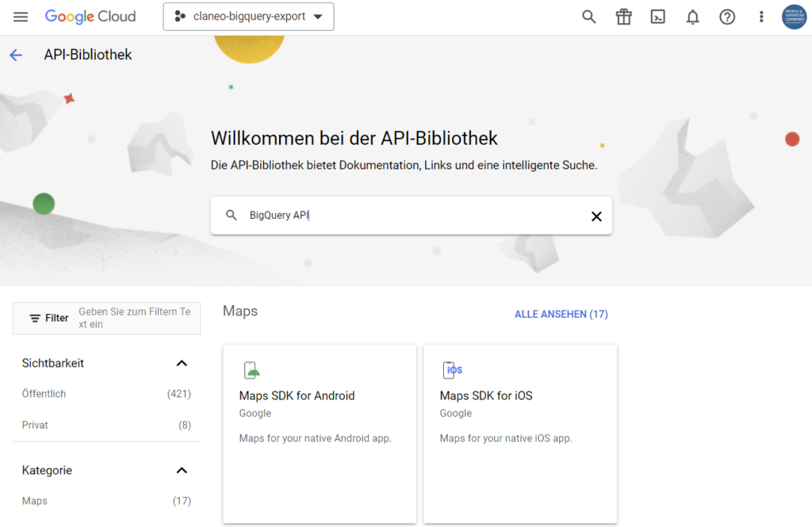Open the gift free trial icon
Viewport: 812px width, 527px height.
pos(623,17)
